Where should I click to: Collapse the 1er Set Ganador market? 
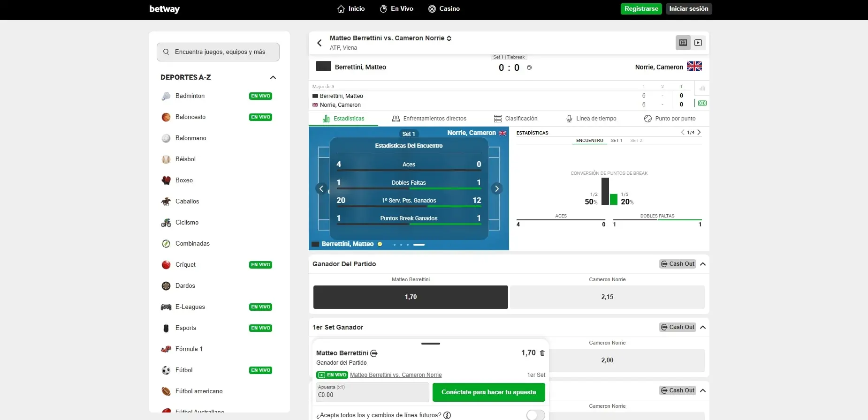[x=703, y=327]
